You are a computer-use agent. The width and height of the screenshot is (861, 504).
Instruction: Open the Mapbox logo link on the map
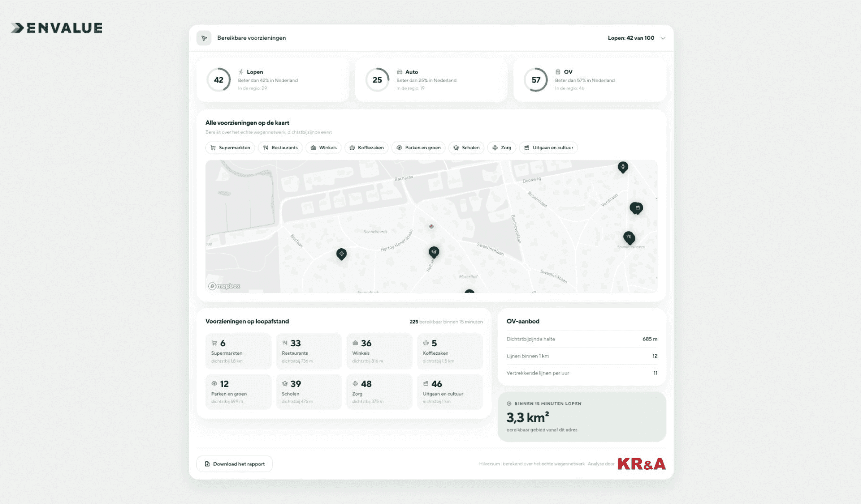(224, 286)
